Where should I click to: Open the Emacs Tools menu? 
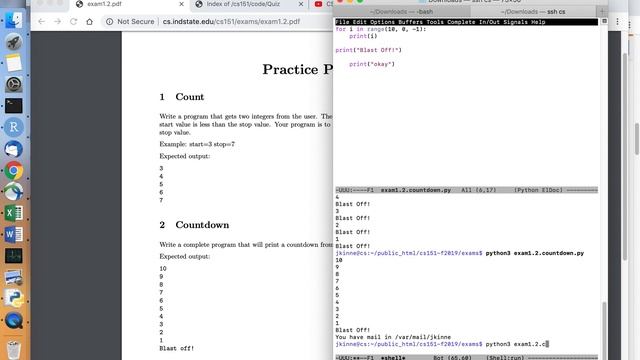tap(435, 22)
